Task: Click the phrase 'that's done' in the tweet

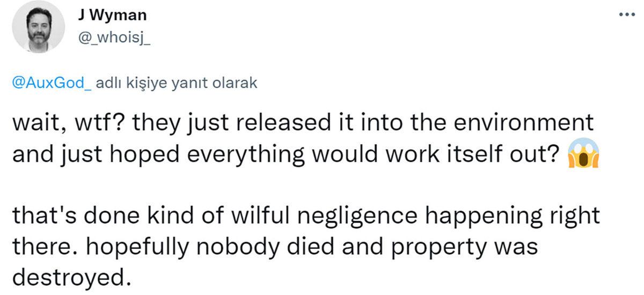Action: point(61,217)
